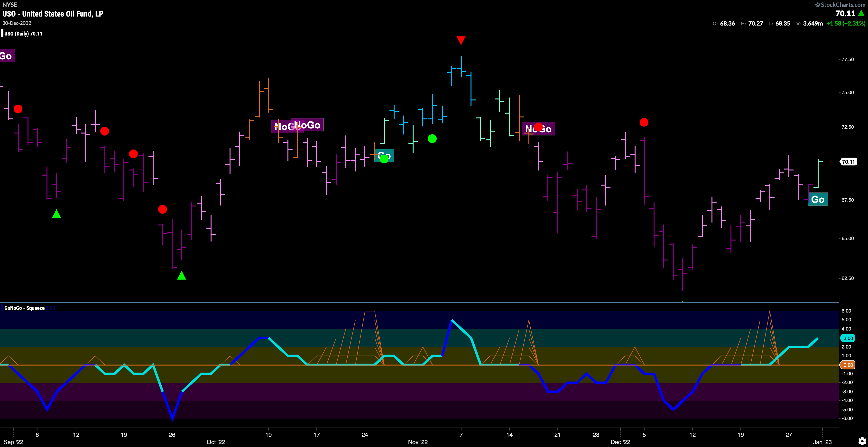Click the USO (Daily) 70.11 legend label
Screen dimensions: 868x447
(23, 34)
